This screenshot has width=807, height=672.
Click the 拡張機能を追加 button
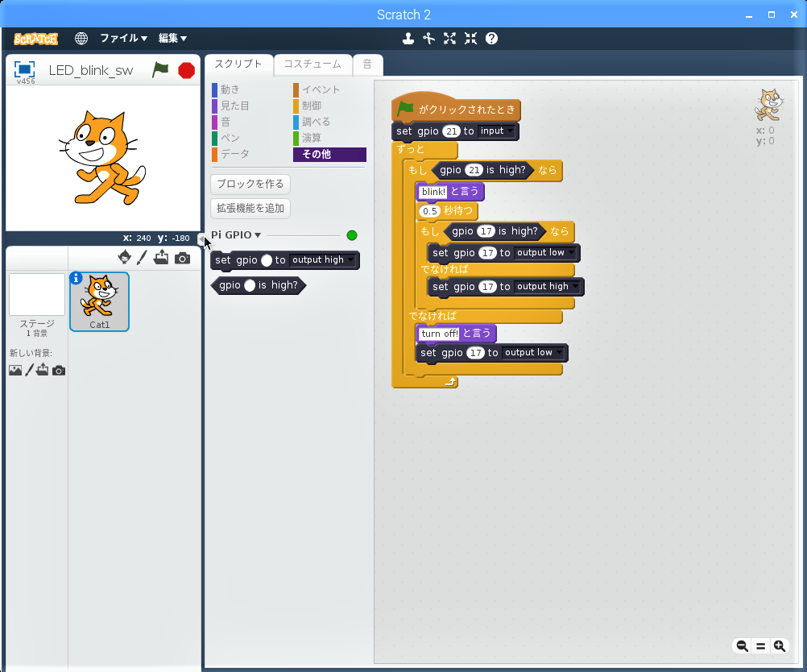pos(250,208)
